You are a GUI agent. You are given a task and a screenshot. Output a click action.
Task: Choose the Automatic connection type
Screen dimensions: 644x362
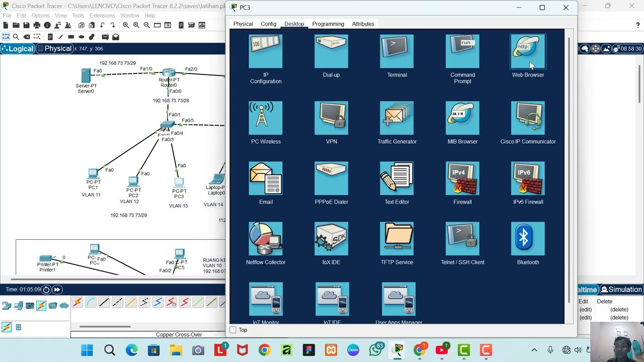[x=77, y=302]
